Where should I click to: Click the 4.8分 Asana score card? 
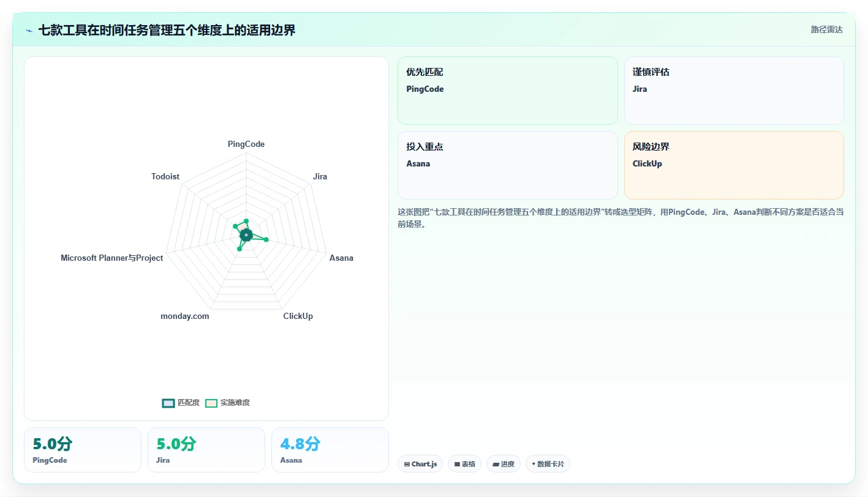point(330,450)
